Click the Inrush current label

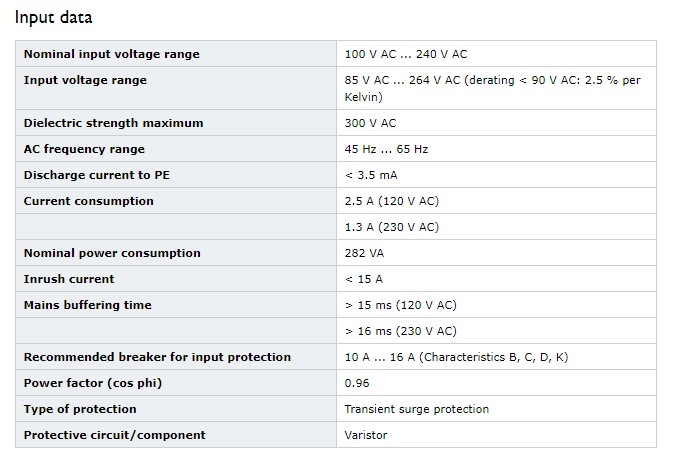point(69,279)
